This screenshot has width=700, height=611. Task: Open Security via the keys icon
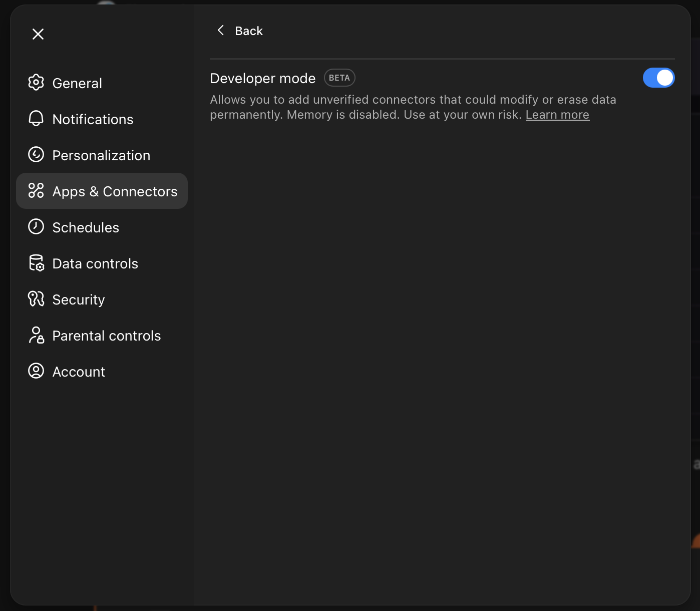tap(36, 299)
